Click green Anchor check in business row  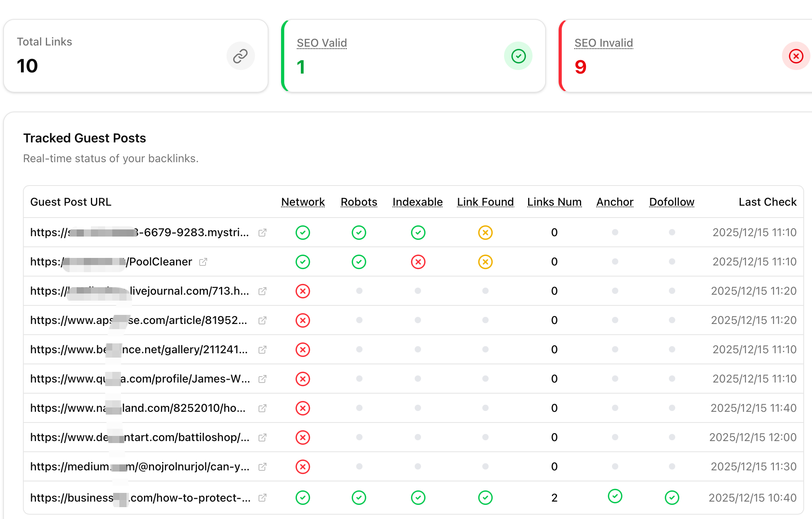615,496
